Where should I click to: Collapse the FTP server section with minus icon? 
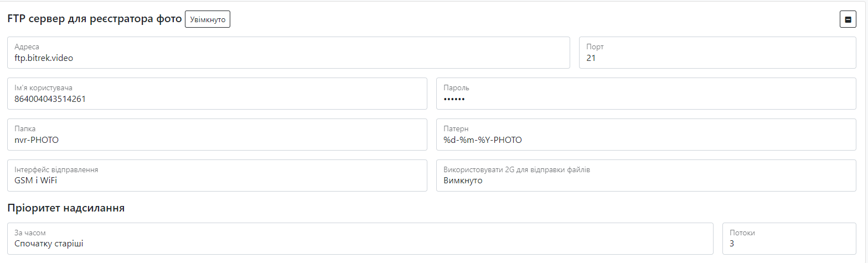[x=848, y=19]
